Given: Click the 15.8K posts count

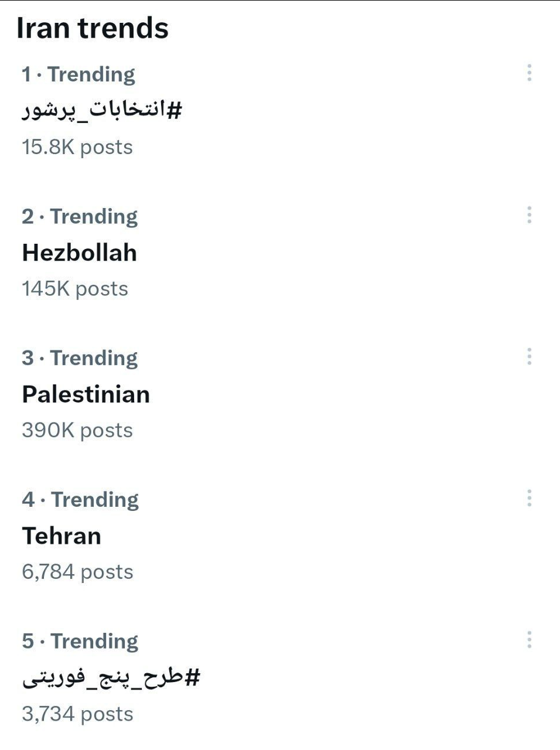Looking at the screenshot, I should [77, 147].
